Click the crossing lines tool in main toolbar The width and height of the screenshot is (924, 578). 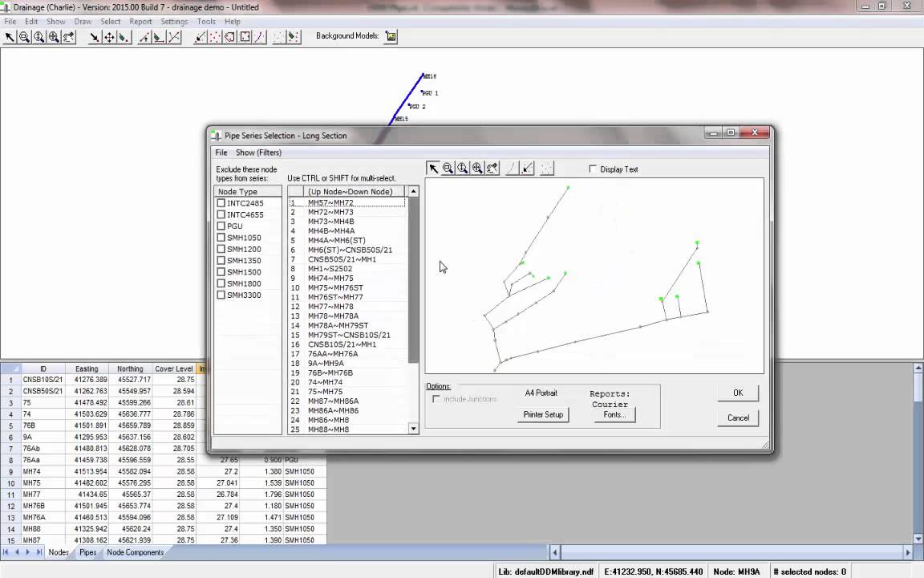(x=174, y=37)
